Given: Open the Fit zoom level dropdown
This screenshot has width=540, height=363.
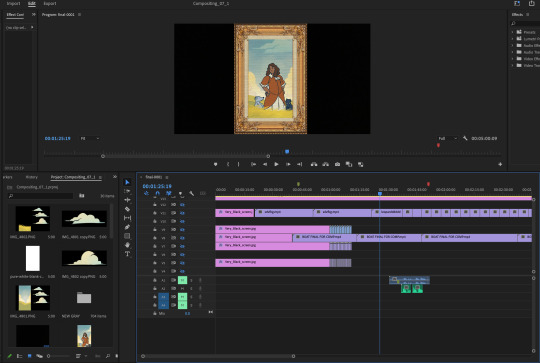Looking at the screenshot, I should [x=90, y=138].
